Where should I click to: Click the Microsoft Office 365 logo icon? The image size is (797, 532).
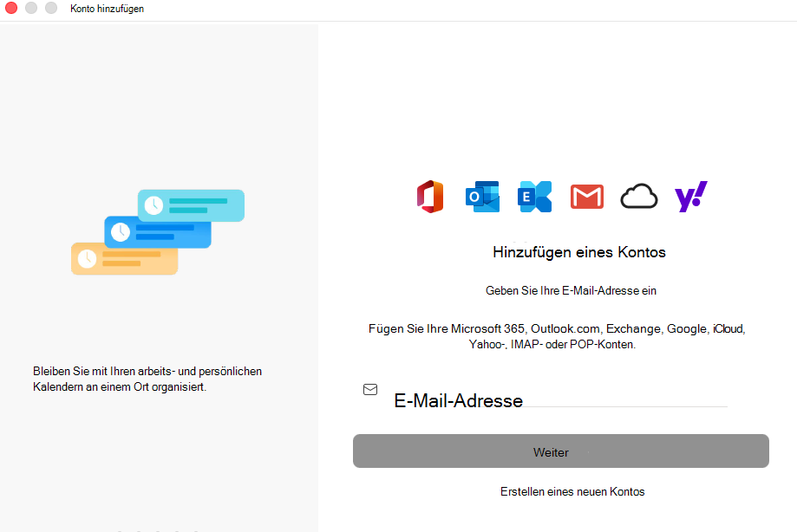pyautogui.click(x=430, y=197)
